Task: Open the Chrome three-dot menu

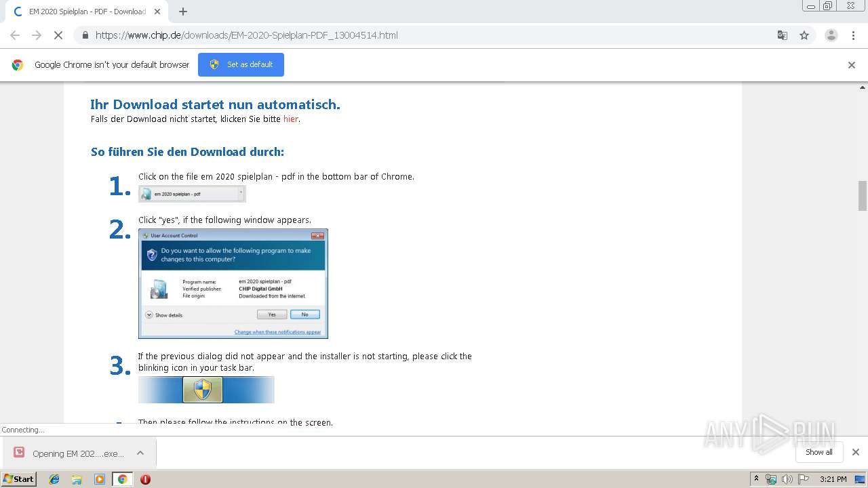Action: 853,35
